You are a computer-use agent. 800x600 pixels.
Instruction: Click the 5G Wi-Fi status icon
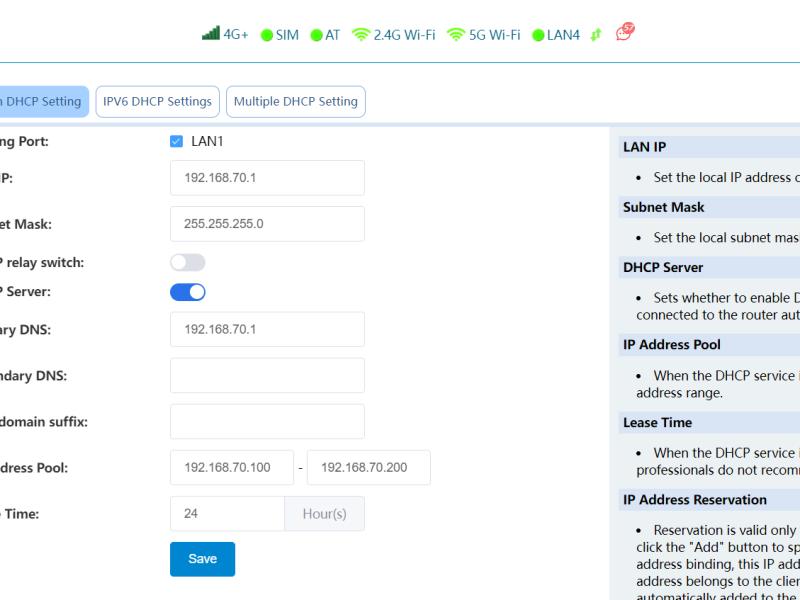point(456,35)
